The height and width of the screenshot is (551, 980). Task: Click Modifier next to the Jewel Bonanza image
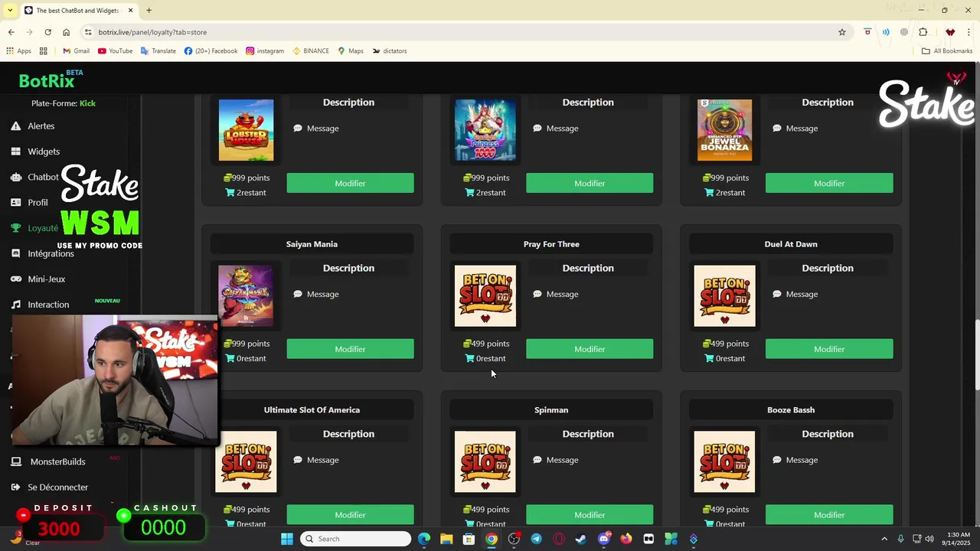(829, 183)
